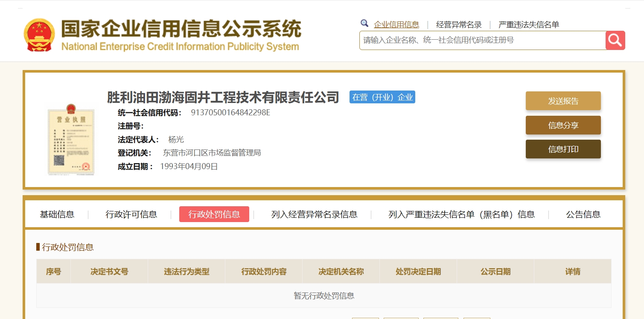Click the credit code 91370500164842298E
644x319 pixels.
[230, 113]
